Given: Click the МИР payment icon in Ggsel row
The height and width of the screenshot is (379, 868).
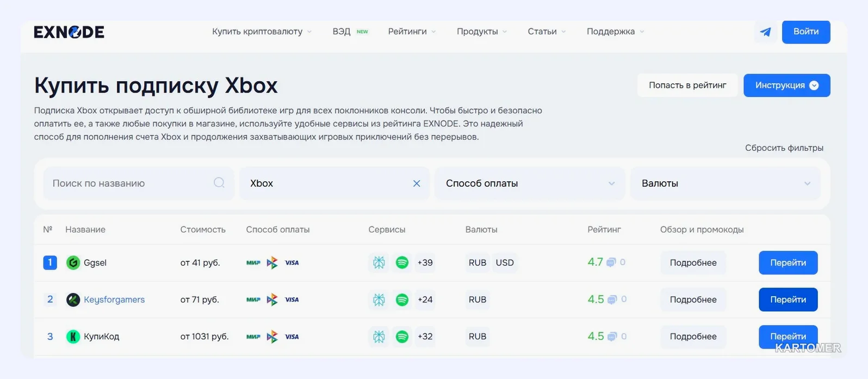Looking at the screenshot, I should pos(253,262).
